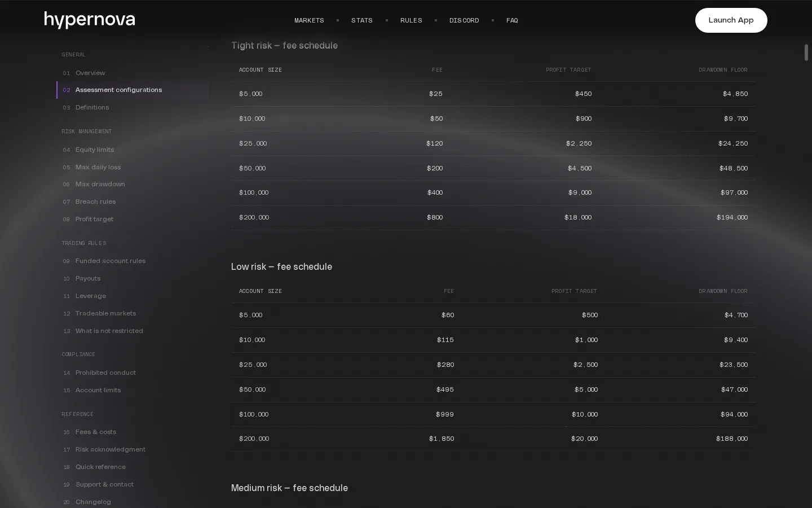The height and width of the screenshot is (508, 812).
Task: Open the Discord nav link
Action: (464, 20)
